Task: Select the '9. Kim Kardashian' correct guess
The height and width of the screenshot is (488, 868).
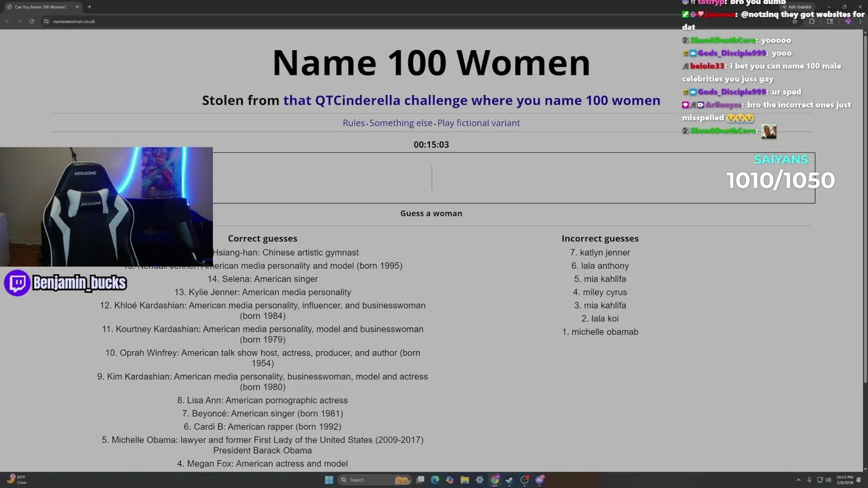Action: [x=262, y=382]
